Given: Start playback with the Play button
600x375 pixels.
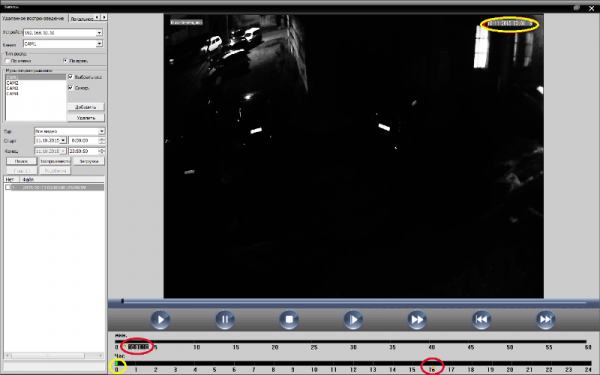Looking at the screenshot, I should pyautogui.click(x=160, y=320).
